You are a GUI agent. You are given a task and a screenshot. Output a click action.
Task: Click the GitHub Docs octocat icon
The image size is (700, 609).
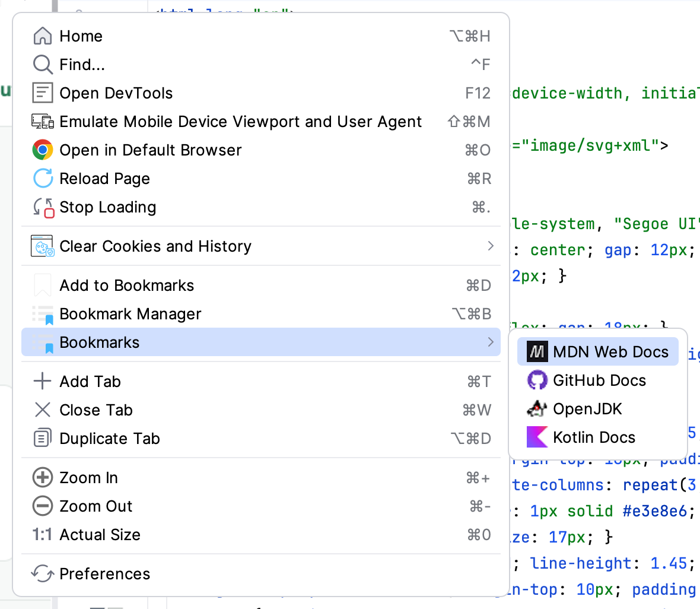(x=537, y=380)
